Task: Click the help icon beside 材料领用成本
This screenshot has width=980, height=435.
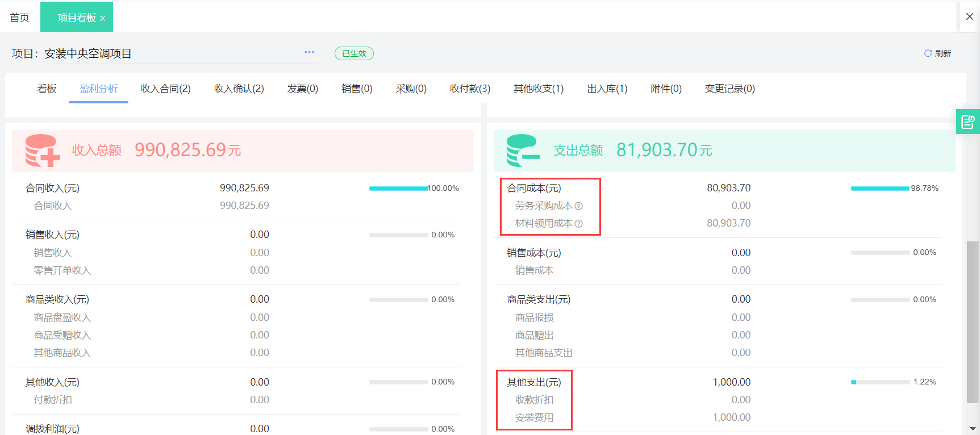Action: click(578, 224)
